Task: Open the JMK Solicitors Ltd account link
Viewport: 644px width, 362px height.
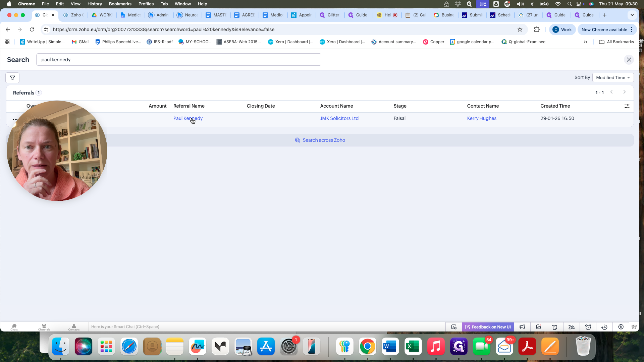Action: [x=339, y=118]
